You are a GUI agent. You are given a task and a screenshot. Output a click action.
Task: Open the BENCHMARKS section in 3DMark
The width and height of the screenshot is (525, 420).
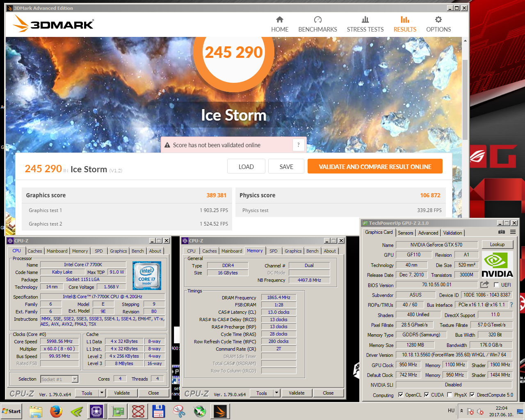317,24
